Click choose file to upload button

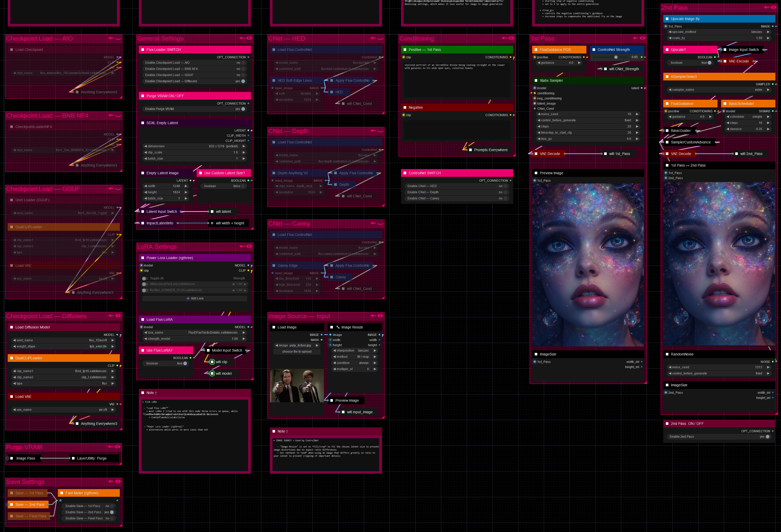(297, 352)
